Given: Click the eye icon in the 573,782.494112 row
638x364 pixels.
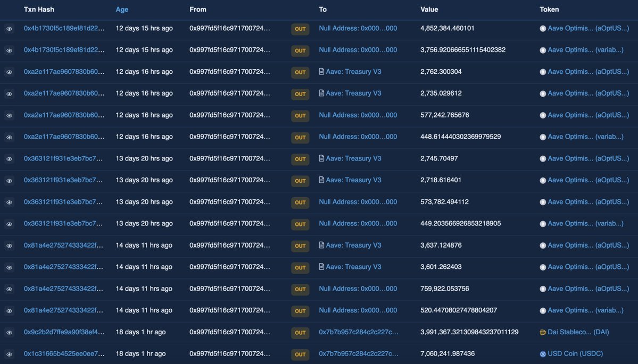Looking at the screenshot, I should click(10, 202).
